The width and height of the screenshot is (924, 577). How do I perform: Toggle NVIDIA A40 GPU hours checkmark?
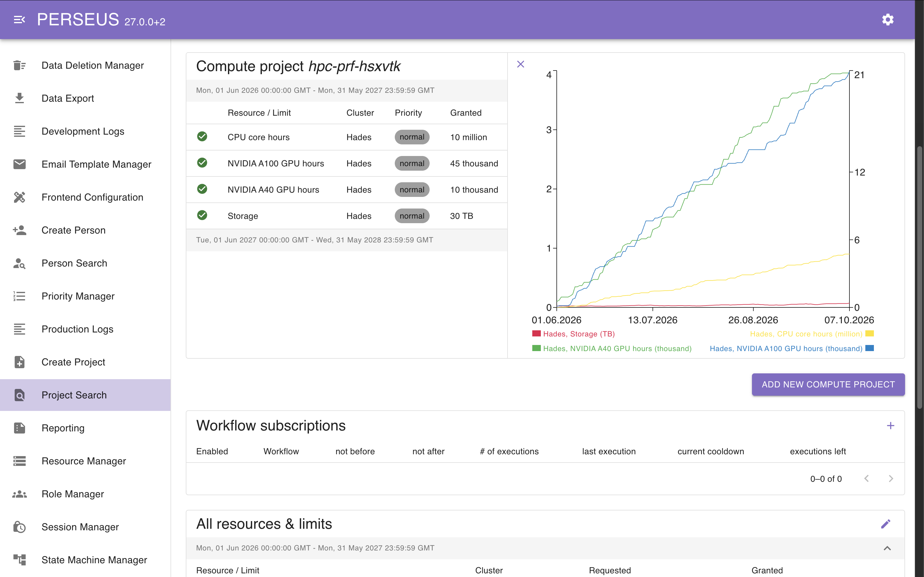pos(202,189)
